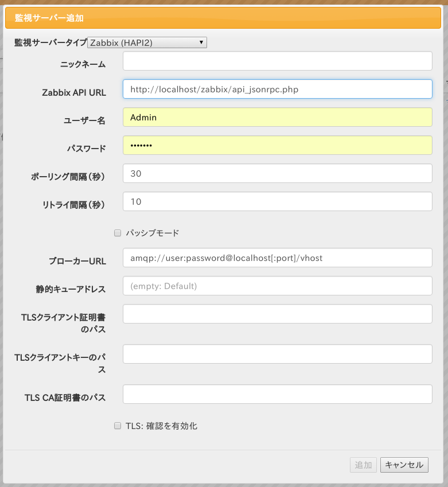This screenshot has height=487, width=448.
Task: Click into the パスワード field
Action: tap(277, 145)
